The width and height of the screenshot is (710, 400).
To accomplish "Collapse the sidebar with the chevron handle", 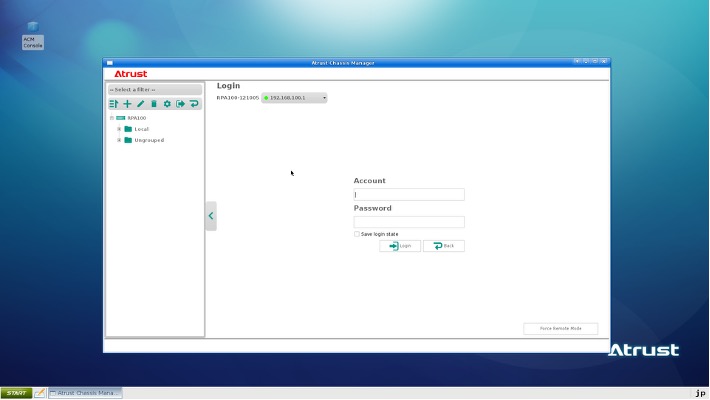I will point(210,216).
